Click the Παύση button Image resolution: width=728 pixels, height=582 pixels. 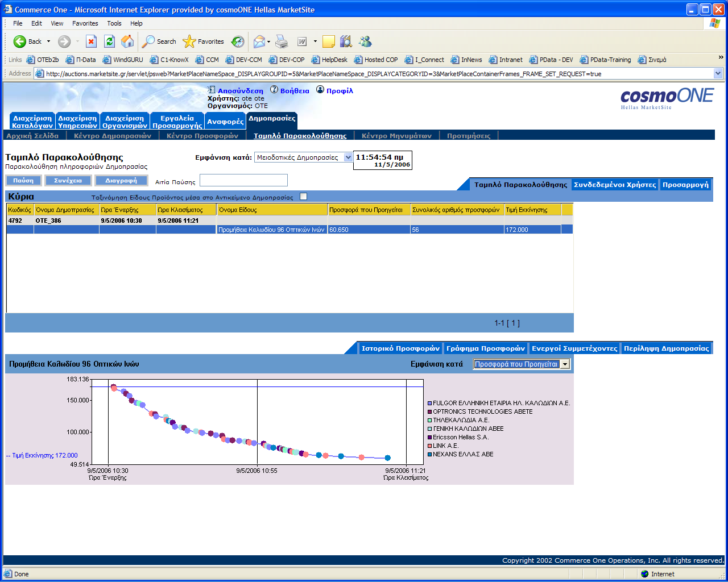pyautogui.click(x=23, y=181)
